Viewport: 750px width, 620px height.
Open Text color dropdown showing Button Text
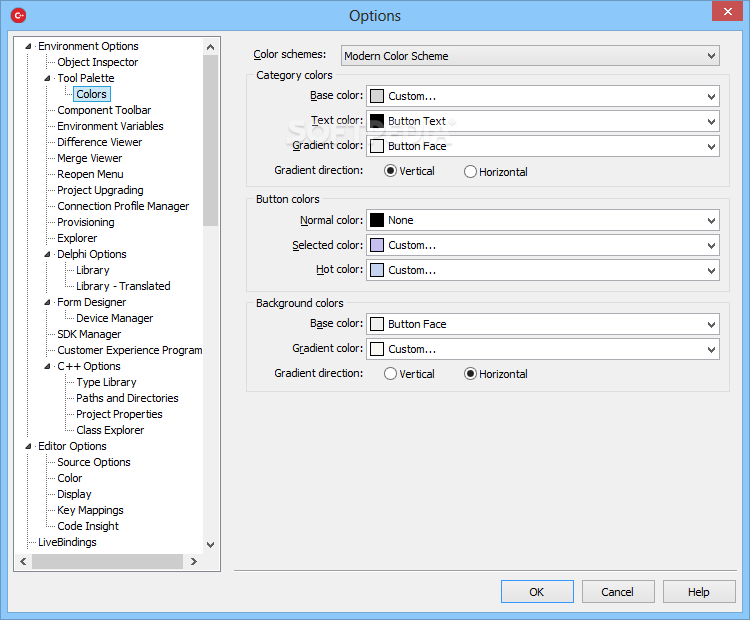(x=542, y=121)
